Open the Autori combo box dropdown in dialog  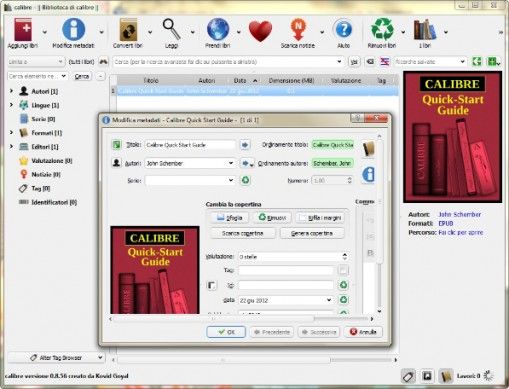pyautogui.click(x=231, y=163)
